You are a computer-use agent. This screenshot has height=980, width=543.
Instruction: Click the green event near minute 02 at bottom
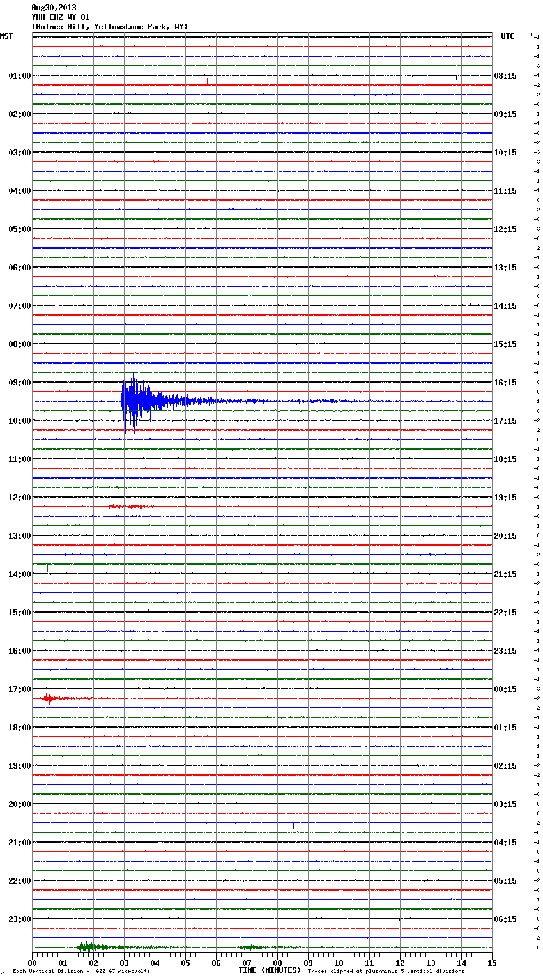(x=87, y=947)
